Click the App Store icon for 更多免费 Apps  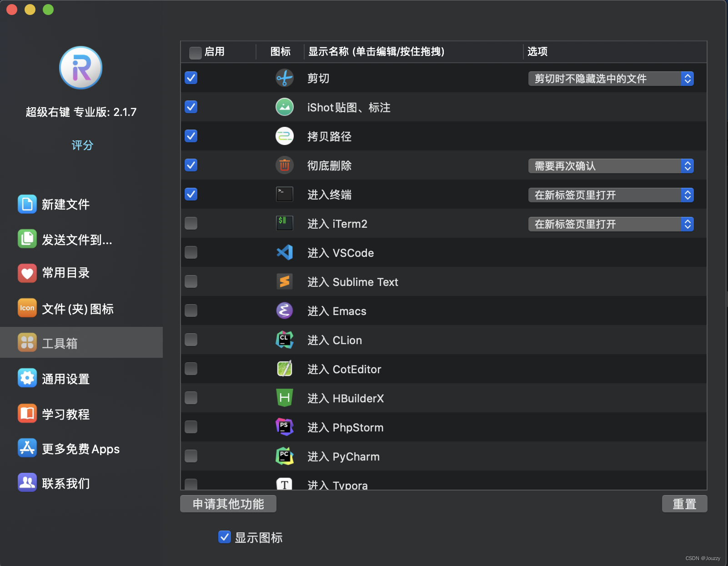click(x=27, y=448)
